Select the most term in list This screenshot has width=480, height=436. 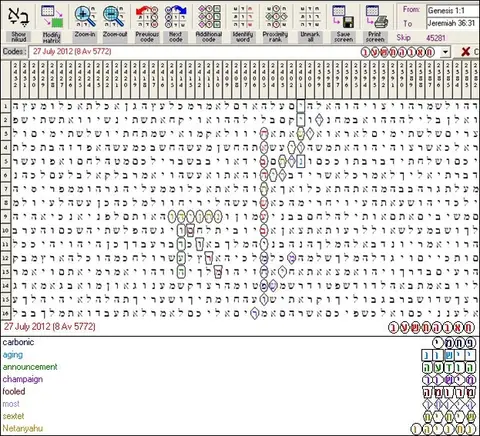tap(11, 404)
